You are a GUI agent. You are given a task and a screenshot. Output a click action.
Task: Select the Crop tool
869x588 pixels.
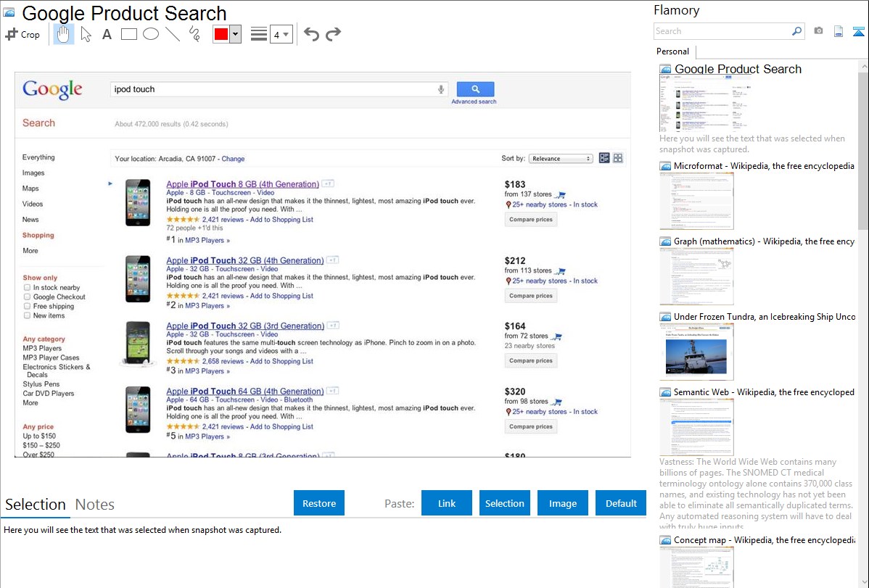click(x=22, y=34)
